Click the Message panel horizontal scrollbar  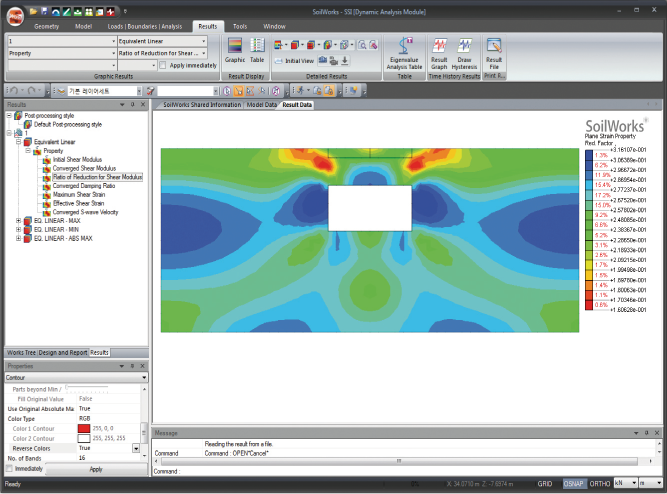point(399,461)
